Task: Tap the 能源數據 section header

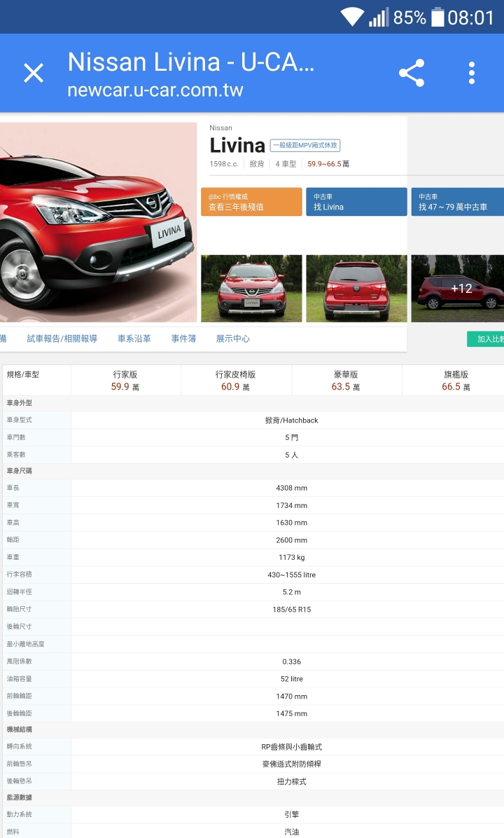Action: 19,797
